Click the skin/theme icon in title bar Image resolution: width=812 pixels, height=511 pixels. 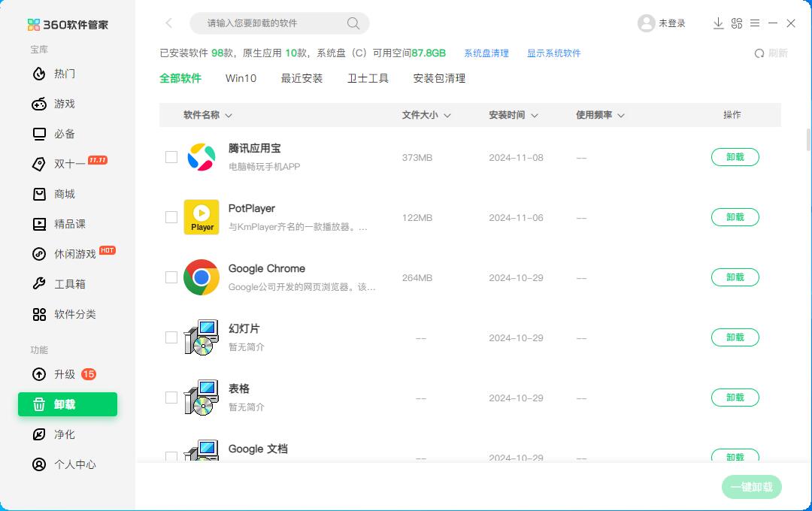[x=736, y=23]
